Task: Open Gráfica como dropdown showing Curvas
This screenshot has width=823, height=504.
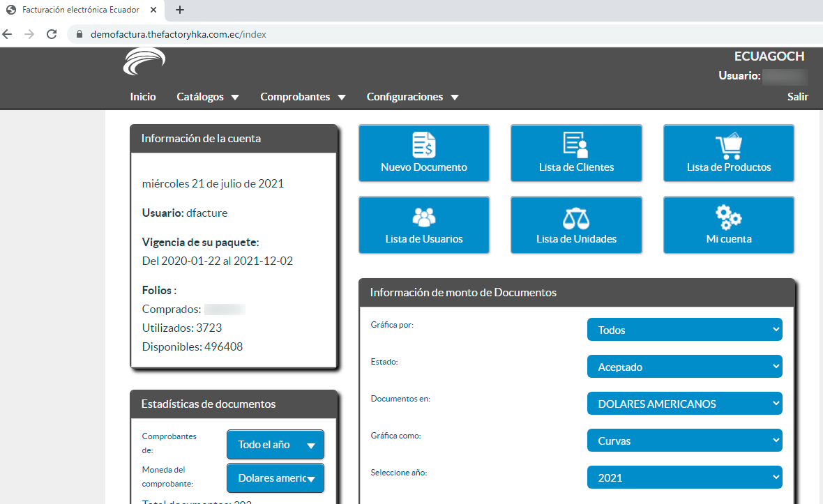Action: pyautogui.click(x=684, y=441)
